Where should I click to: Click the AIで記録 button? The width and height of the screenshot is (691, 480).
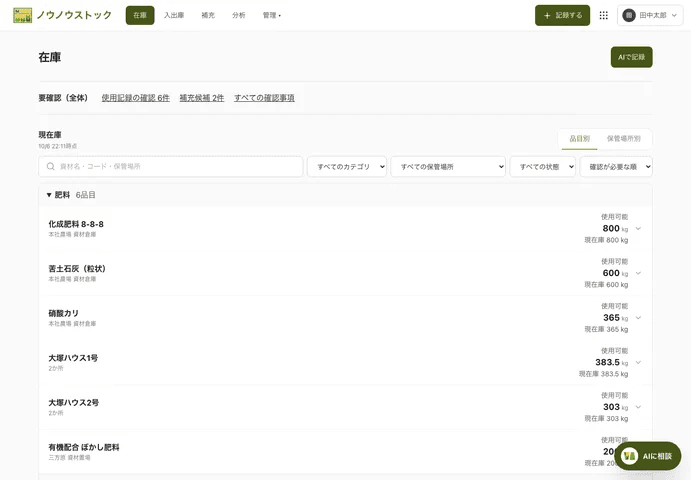631,57
